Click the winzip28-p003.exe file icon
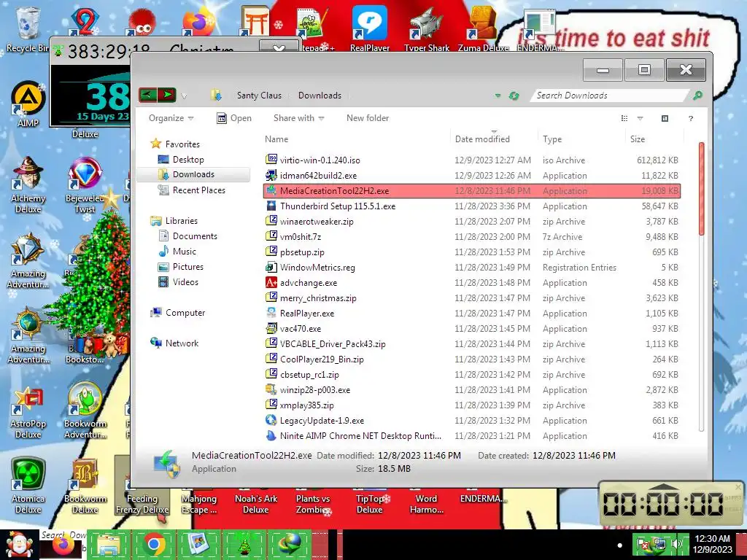 (x=271, y=389)
